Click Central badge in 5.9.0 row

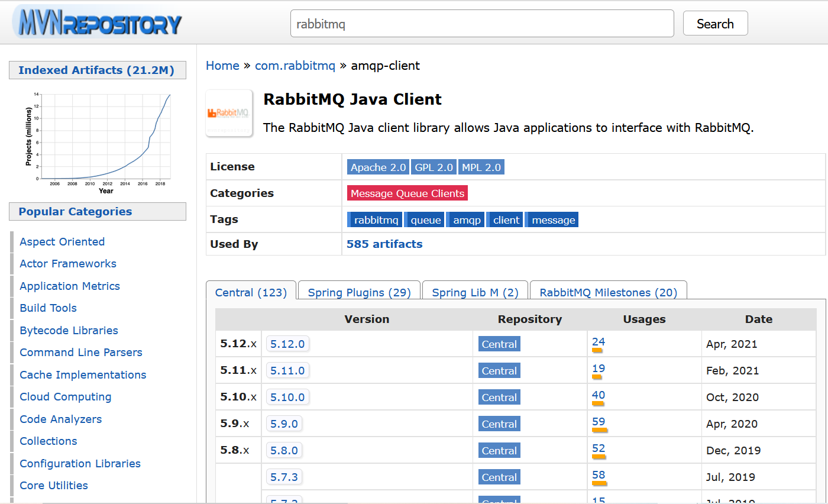click(499, 424)
